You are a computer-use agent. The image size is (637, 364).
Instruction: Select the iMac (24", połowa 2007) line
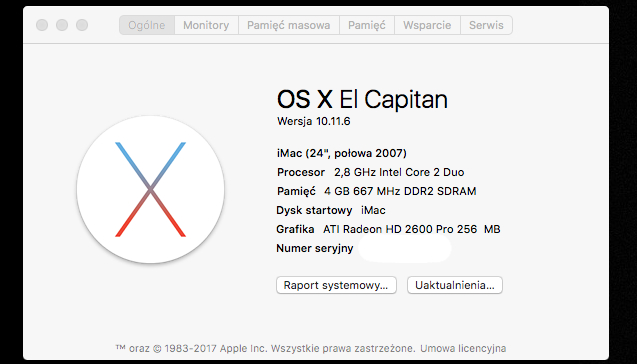point(342,153)
